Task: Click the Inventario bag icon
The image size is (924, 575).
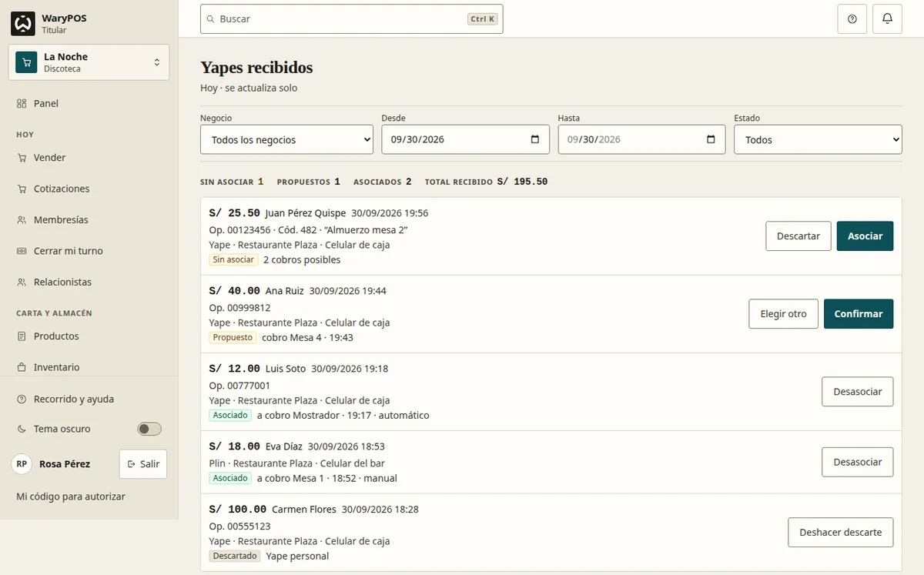Action: [22, 367]
